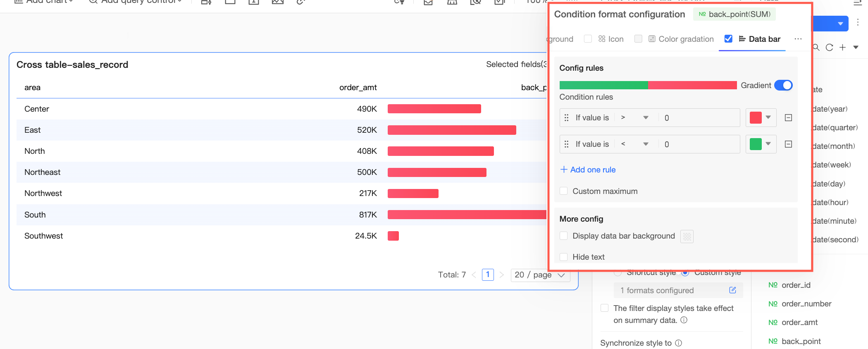Click the plus icon in the fields panel
The width and height of the screenshot is (868, 349).
tap(842, 48)
